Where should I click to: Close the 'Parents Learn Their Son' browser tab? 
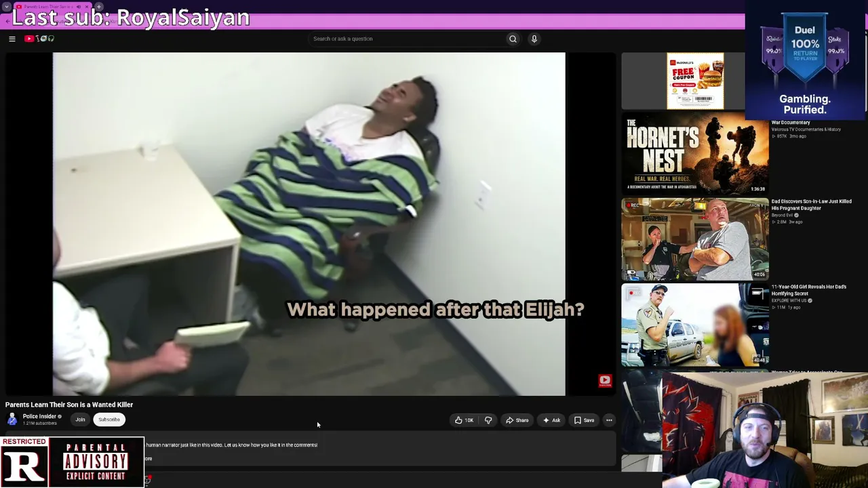87,6
